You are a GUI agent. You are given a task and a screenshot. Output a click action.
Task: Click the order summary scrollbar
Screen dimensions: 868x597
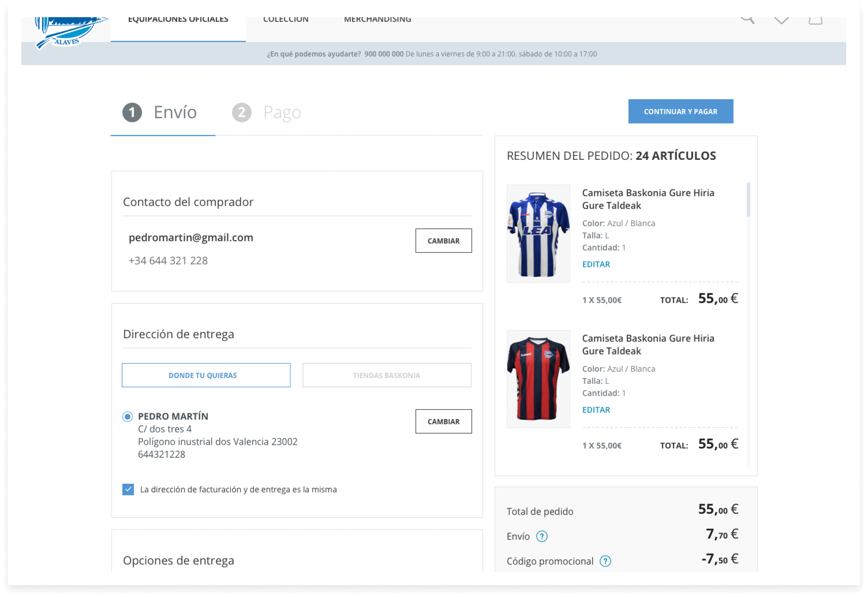748,199
